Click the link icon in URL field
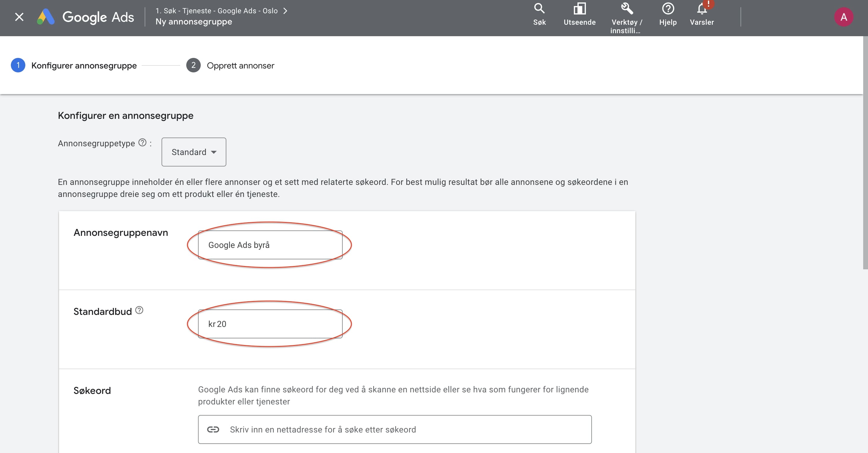868x453 pixels. click(x=213, y=429)
